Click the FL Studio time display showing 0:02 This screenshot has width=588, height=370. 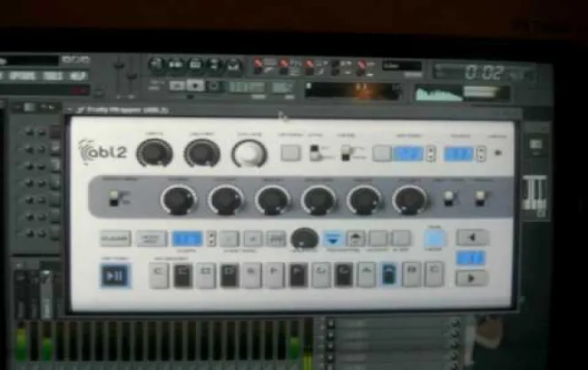[x=484, y=72]
